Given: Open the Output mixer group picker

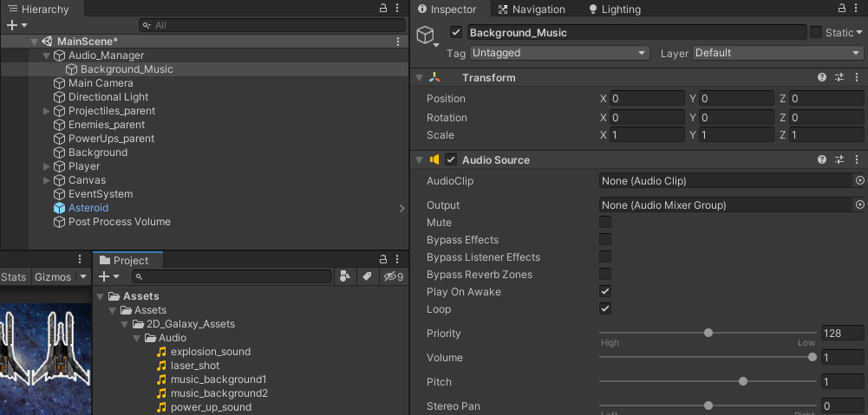Looking at the screenshot, I should coord(859,204).
